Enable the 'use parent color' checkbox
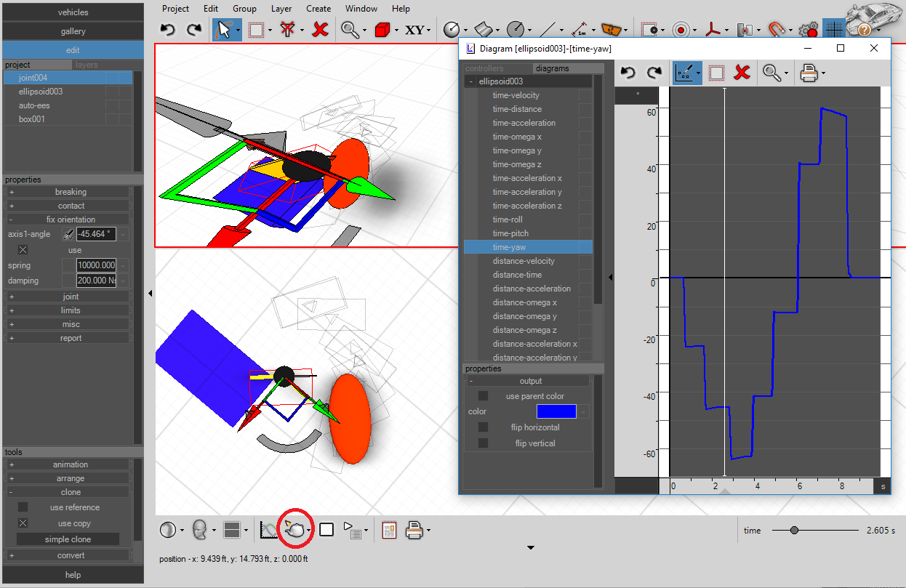The width and height of the screenshot is (906, 588). coord(483,396)
